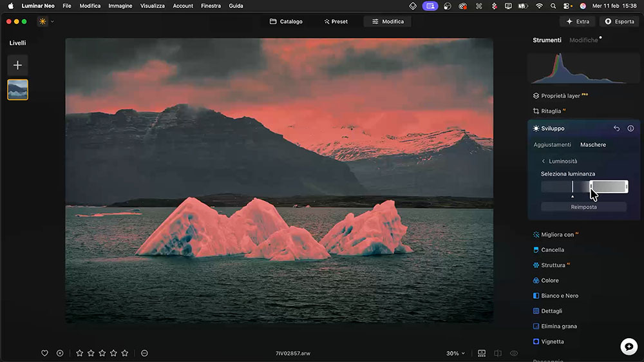
Task: Go back from Luminosità with chevron
Action: [543, 161]
